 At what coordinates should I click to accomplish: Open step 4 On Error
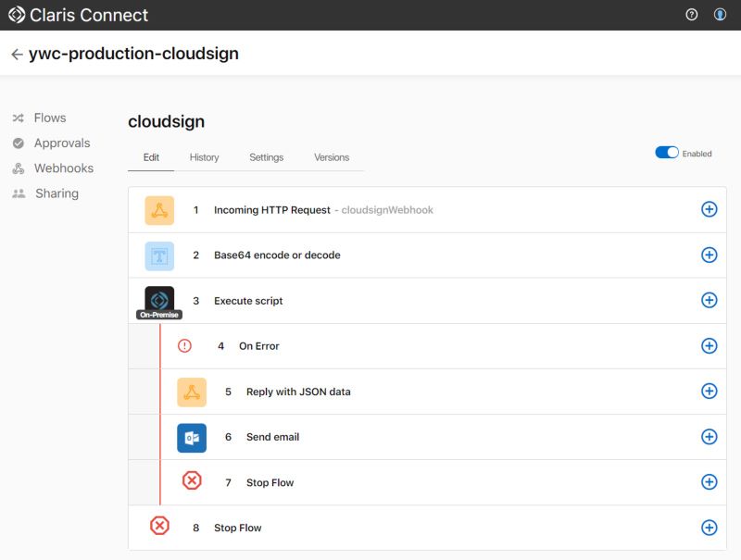(259, 346)
